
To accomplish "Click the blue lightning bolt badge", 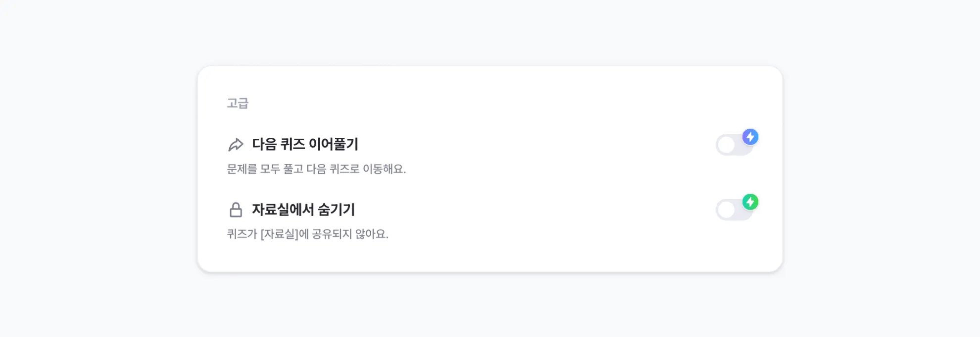I will coord(750,137).
